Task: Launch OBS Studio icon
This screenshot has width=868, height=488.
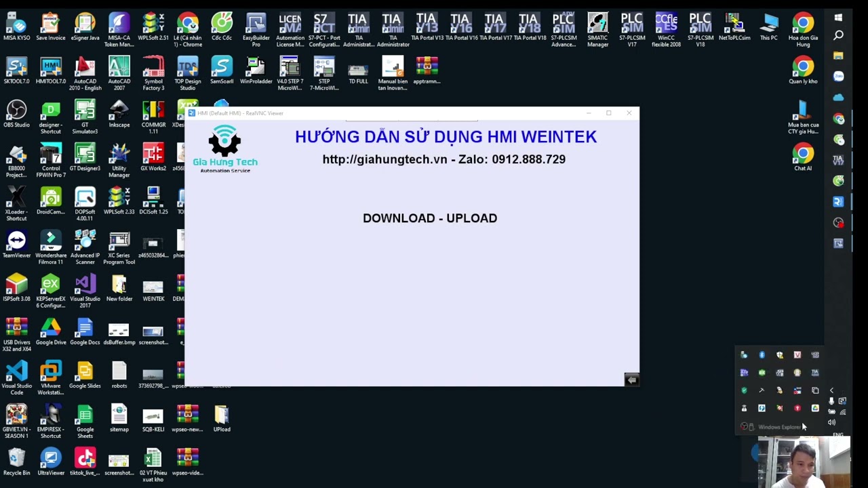Action: 16,114
